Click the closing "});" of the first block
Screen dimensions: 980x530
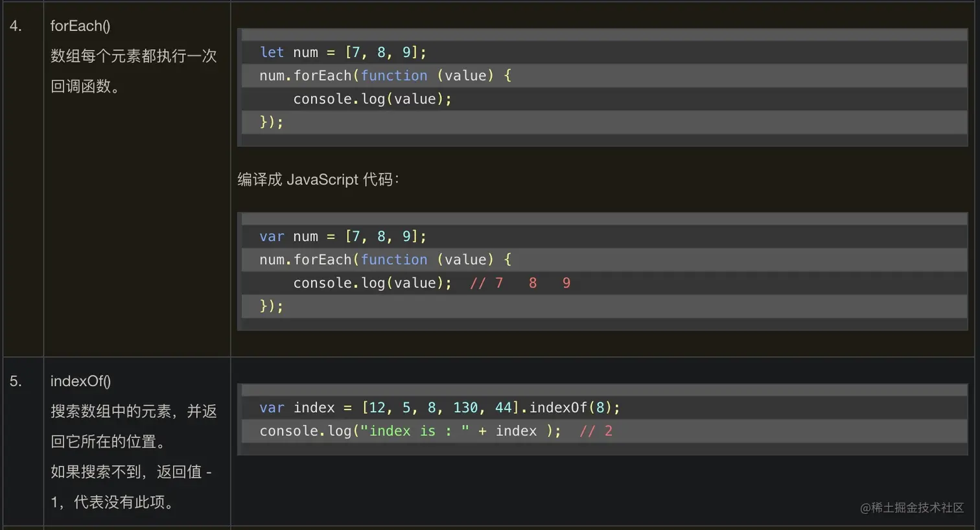pos(272,122)
